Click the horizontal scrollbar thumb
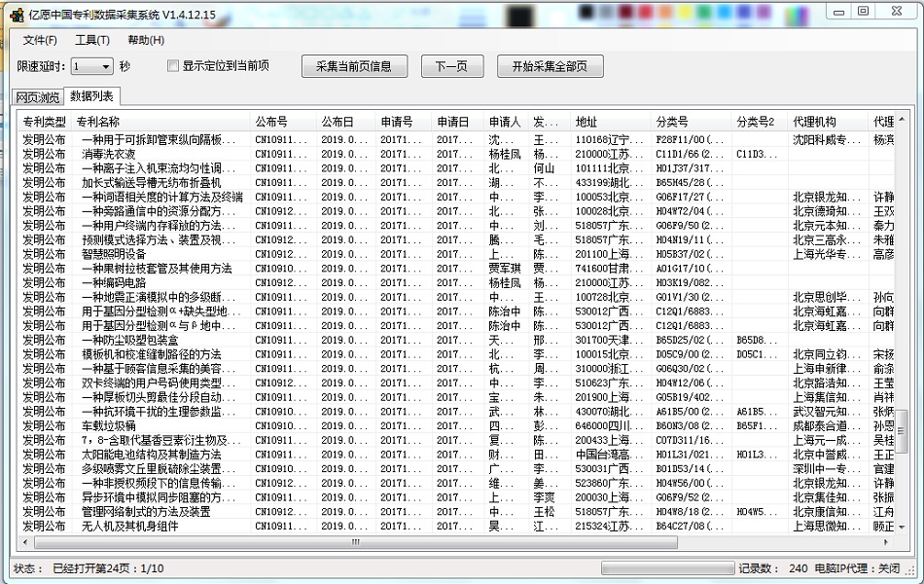 tap(356, 541)
